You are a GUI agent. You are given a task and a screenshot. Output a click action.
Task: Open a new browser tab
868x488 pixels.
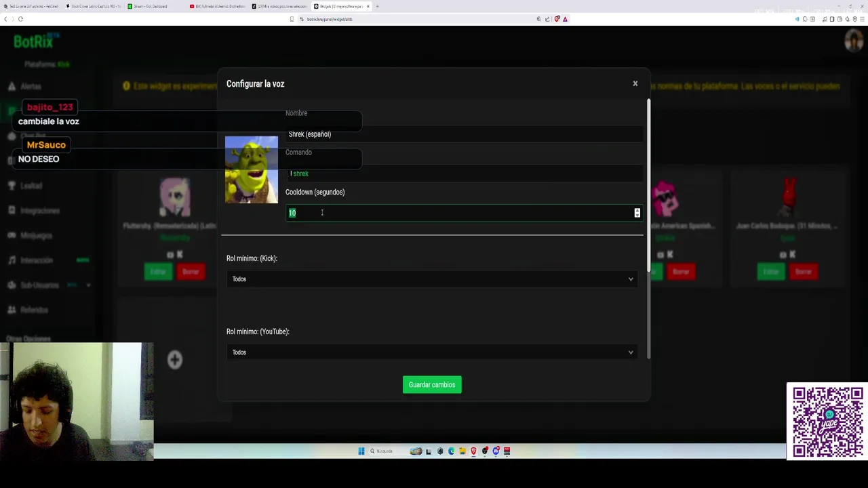(x=377, y=6)
